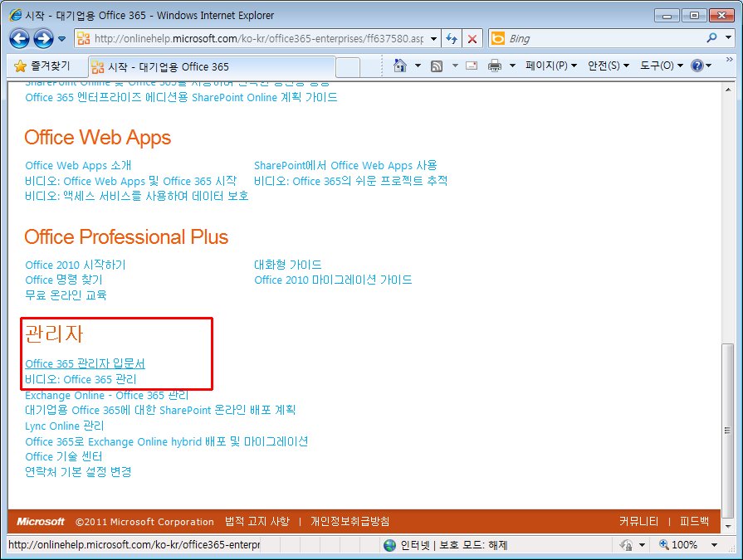This screenshot has width=743, height=560.
Task: Open the Office 365 관리자 입문서 link
Action: (85, 363)
